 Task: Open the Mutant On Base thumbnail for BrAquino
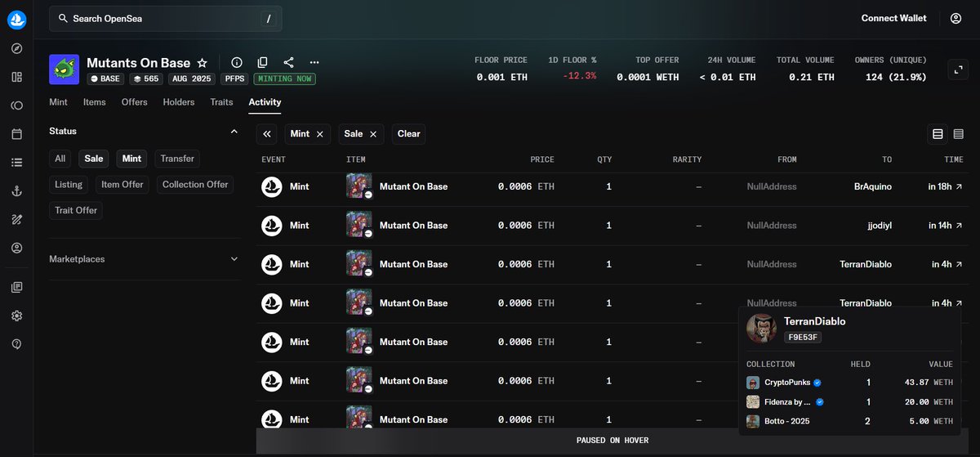click(359, 186)
